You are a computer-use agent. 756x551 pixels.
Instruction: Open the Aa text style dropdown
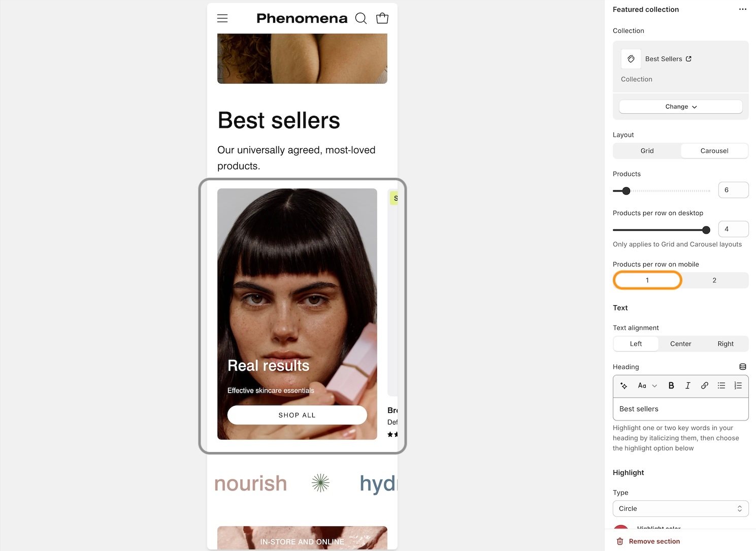pos(647,385)
